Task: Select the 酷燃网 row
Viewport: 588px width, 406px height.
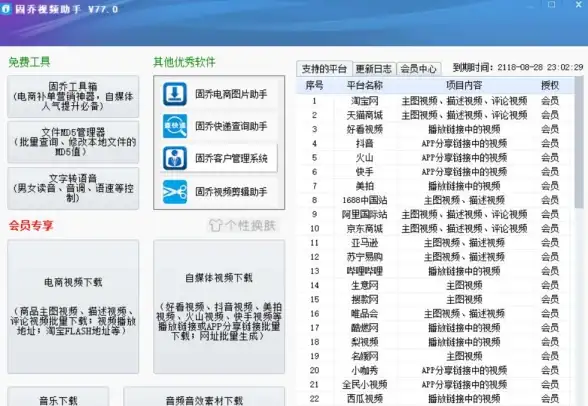Action: pyautogui.click(x=435, y=328)
